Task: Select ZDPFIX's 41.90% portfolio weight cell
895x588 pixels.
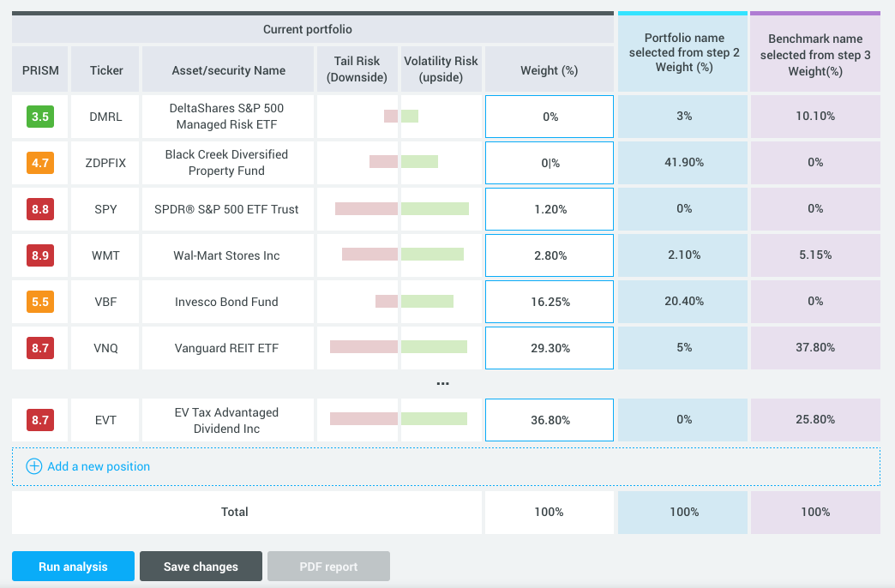Action: tap(682, 163)
